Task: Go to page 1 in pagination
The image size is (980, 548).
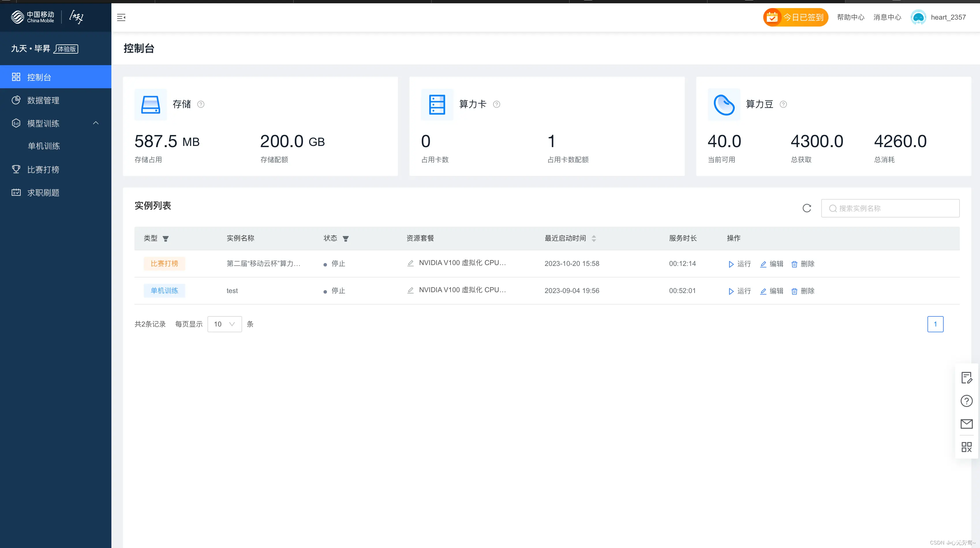Action: tap(935, 324)
